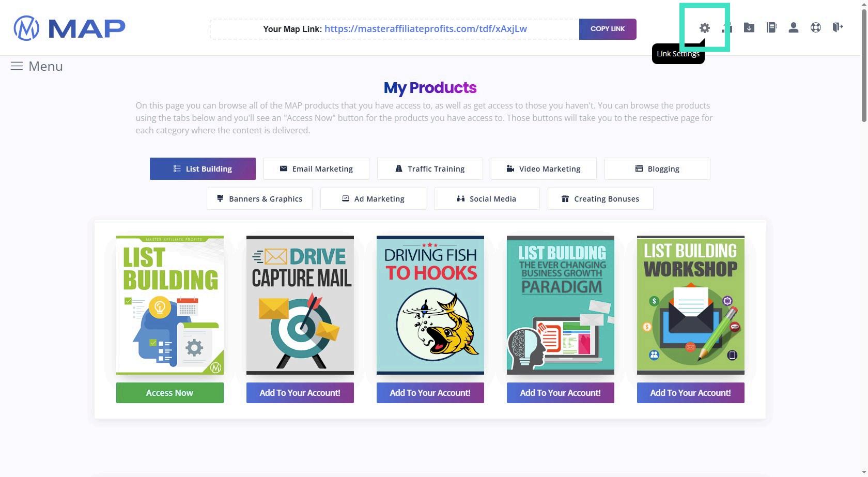Switch to the Traffic Training tab
This screenshot has height=477, width=868.
pos(430,168)
